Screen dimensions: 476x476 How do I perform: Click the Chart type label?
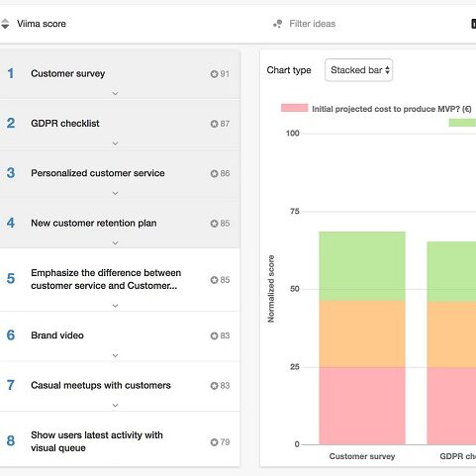pyautogui.click(x=289, y=70)
